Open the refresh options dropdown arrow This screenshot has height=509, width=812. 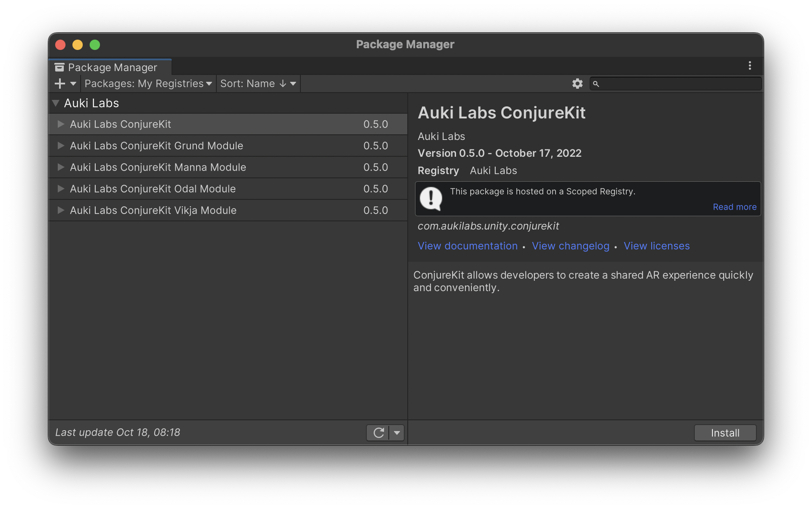coord(397,433)
